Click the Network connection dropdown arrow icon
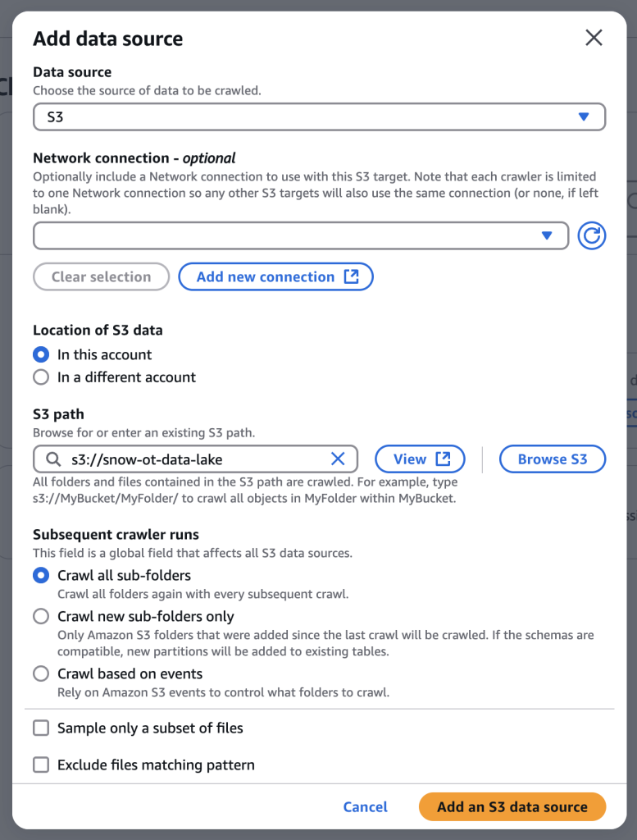Viewport: 637px width, 840px height. pyautogui.click(x=548, y=235)
